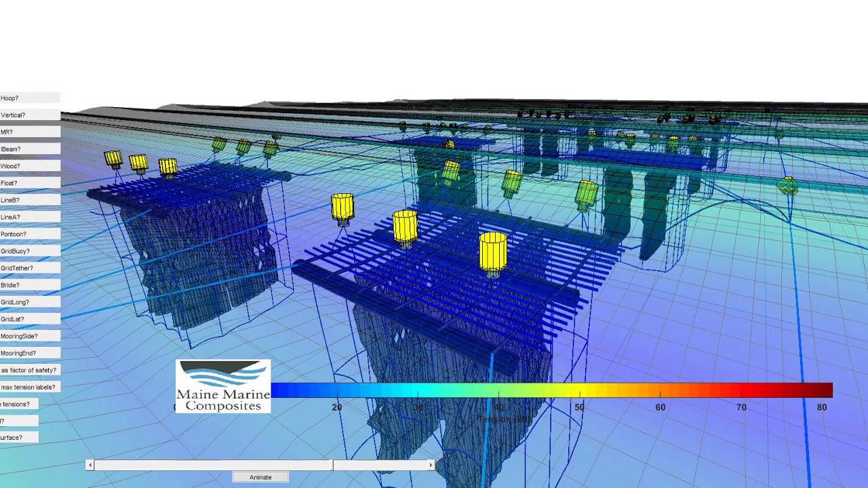
Task: Toggle the Pontoon? option
Action: coord(30,234)
